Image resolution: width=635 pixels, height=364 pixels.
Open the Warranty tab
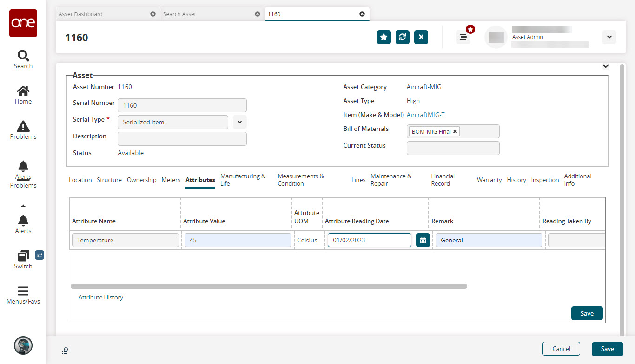click(489, 180)
